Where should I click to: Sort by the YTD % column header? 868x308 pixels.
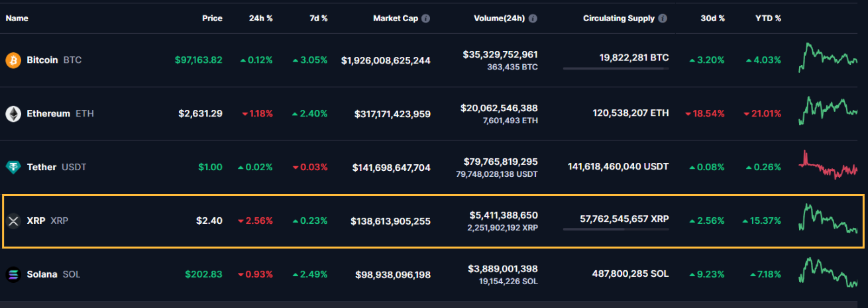768,19
